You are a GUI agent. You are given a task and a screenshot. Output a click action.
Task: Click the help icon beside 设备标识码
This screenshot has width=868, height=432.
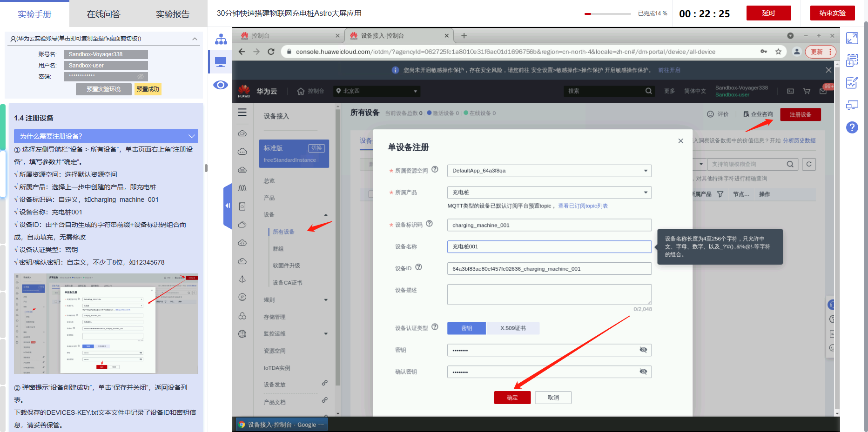(x=429, y=224)
